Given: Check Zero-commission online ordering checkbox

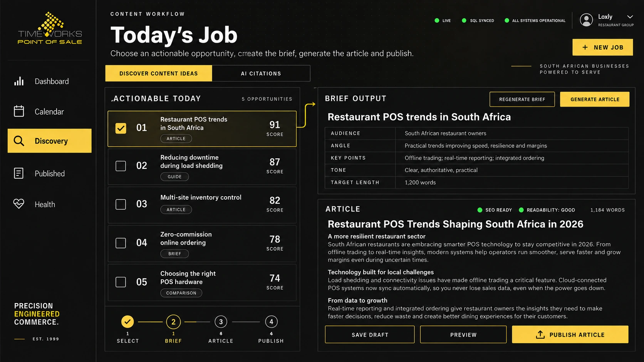Looking at the screenshot, I should (x=121, y=243).
